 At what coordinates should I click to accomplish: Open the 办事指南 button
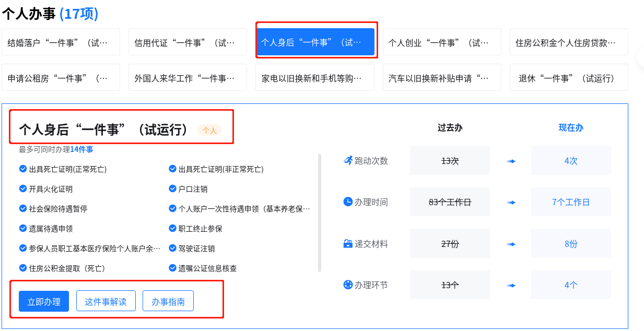pyautogui.click(x=168, y=301)
